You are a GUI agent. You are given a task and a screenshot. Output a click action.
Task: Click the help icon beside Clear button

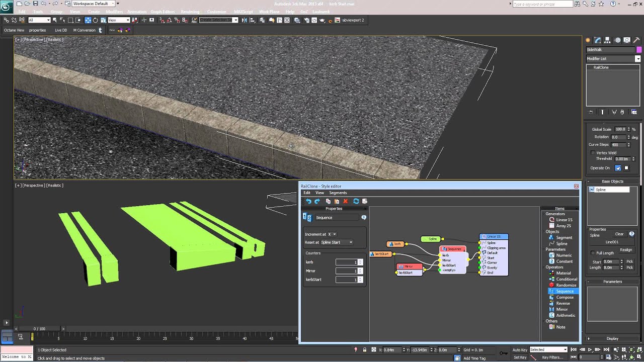[631, 234]
